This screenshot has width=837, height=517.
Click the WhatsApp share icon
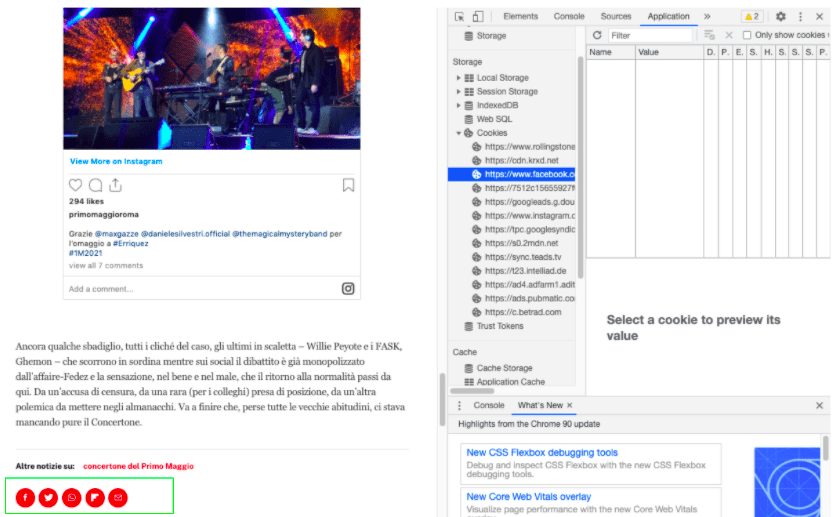coord(71,497)
